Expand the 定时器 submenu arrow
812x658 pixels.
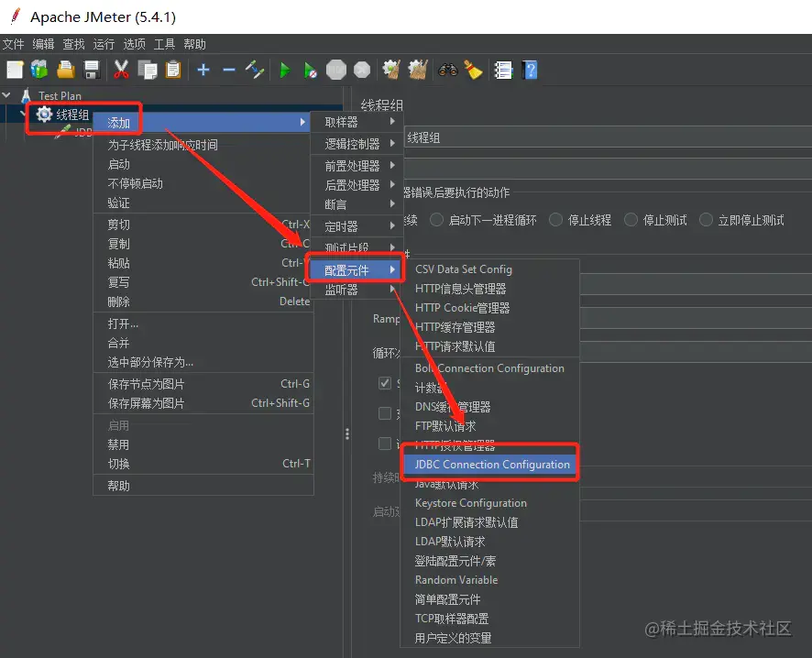click(392, 225)
